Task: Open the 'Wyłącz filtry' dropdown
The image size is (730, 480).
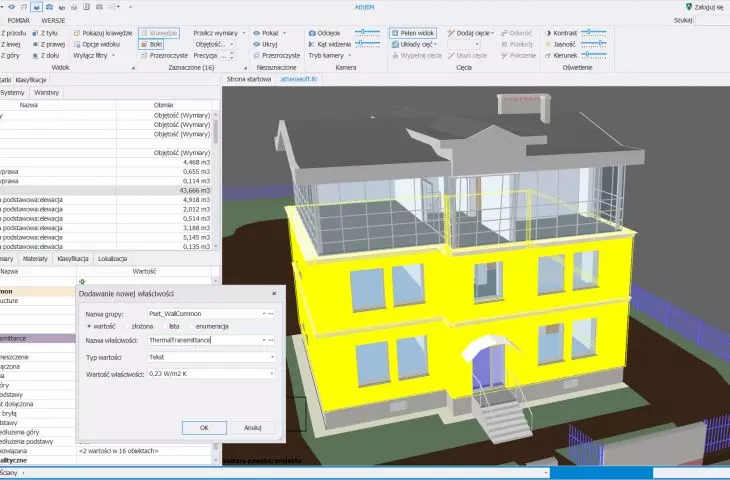Action: (113, 55)
